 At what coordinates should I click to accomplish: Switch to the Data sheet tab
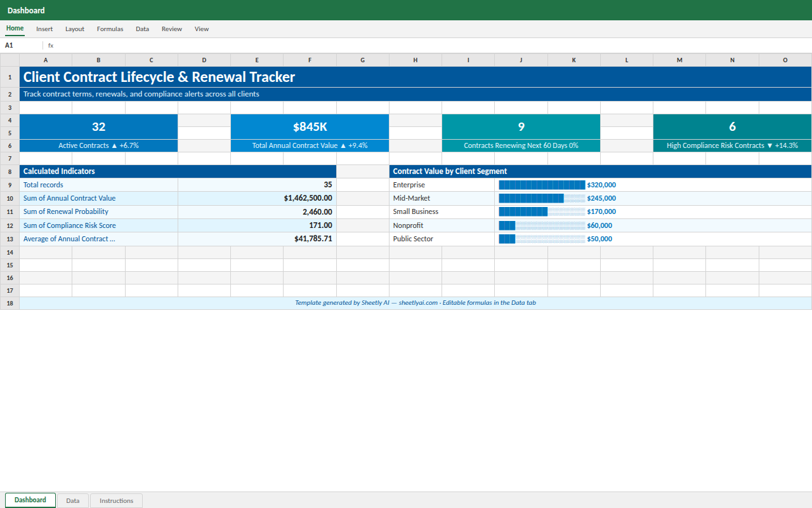tap(73, 501)
